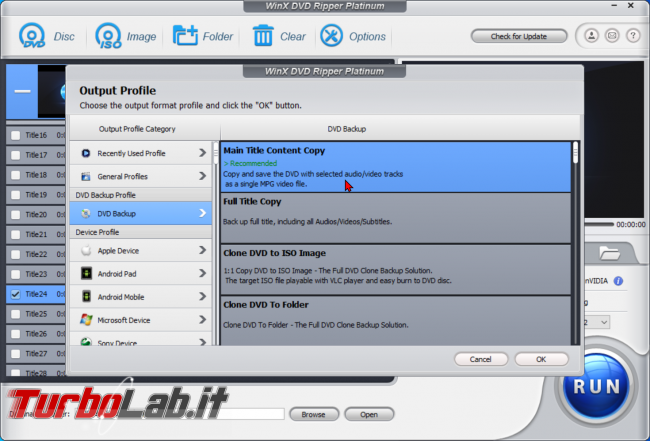This screenshot has height=441, width=650.
Task: Click the Open button
Action: (369, 414)
